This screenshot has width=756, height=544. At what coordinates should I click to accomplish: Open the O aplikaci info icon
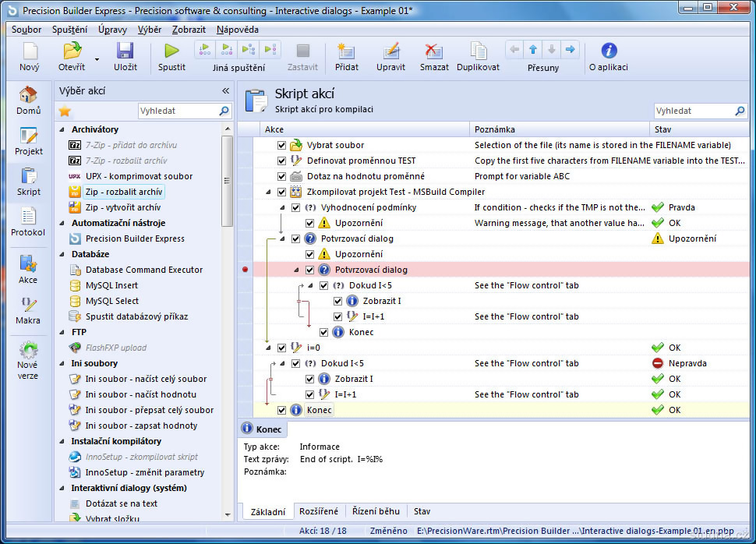coord(609,51)
